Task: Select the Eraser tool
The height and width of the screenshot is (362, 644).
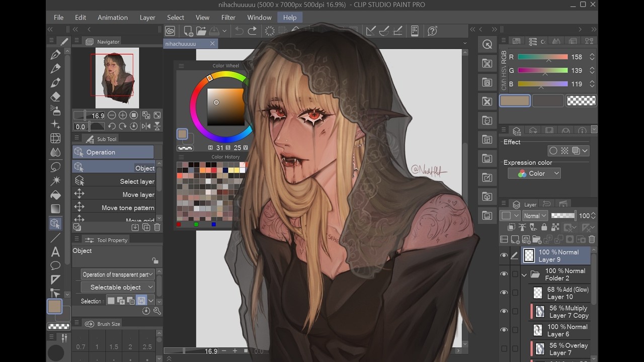Action: click(x=56, y=97)
